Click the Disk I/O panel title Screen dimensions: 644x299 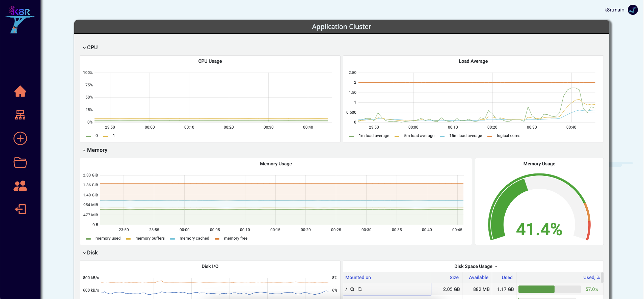click(x=210, y=266)
